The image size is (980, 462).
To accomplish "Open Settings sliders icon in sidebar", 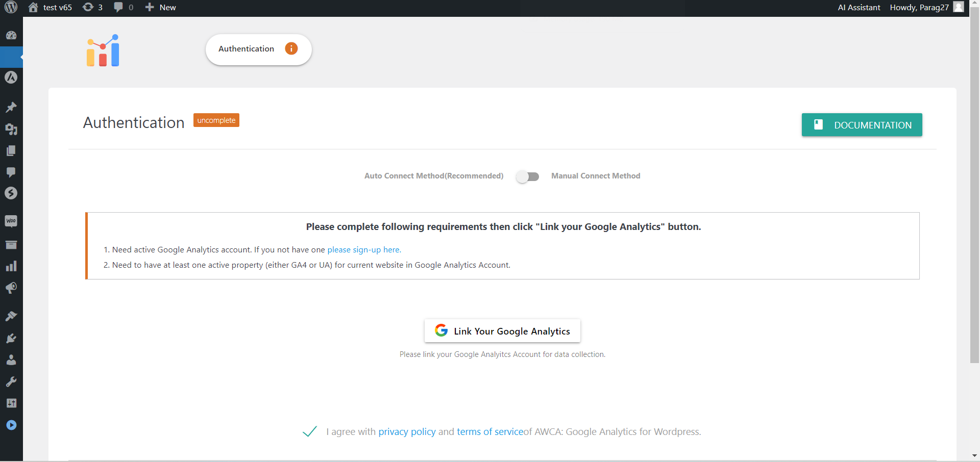I will (11, 403).
